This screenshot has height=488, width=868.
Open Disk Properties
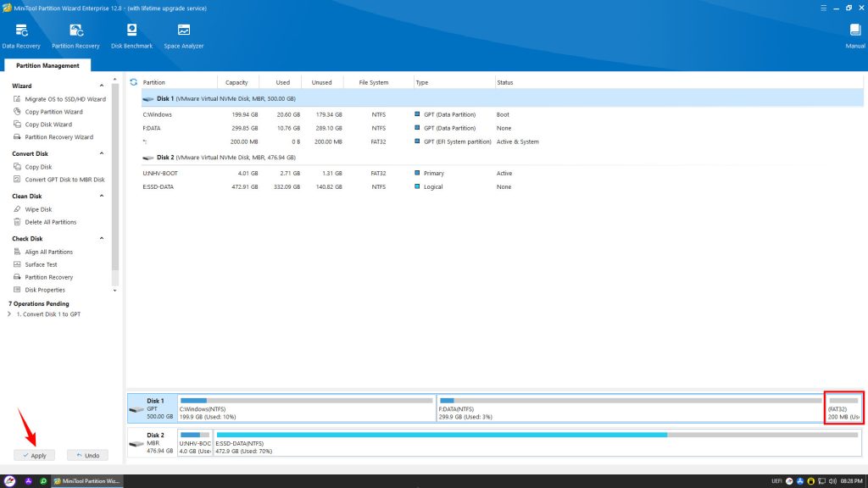pos(39,290)
